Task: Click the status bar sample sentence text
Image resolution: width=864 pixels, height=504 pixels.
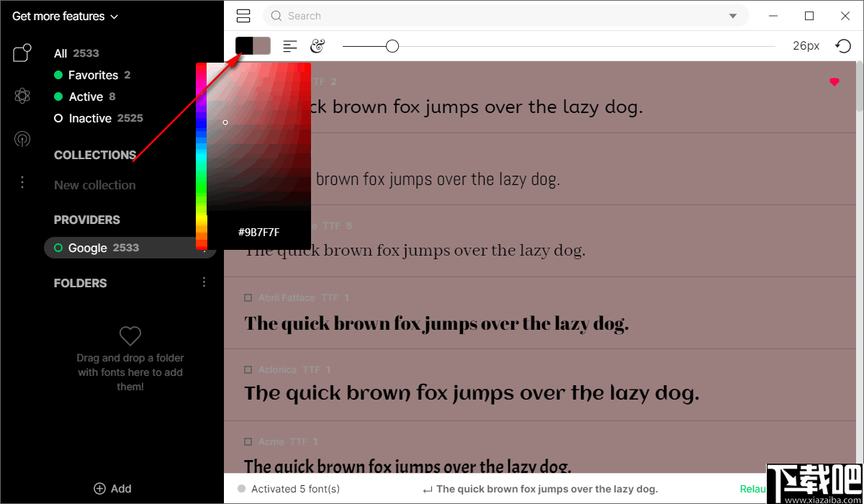Action: click(547, 489)
